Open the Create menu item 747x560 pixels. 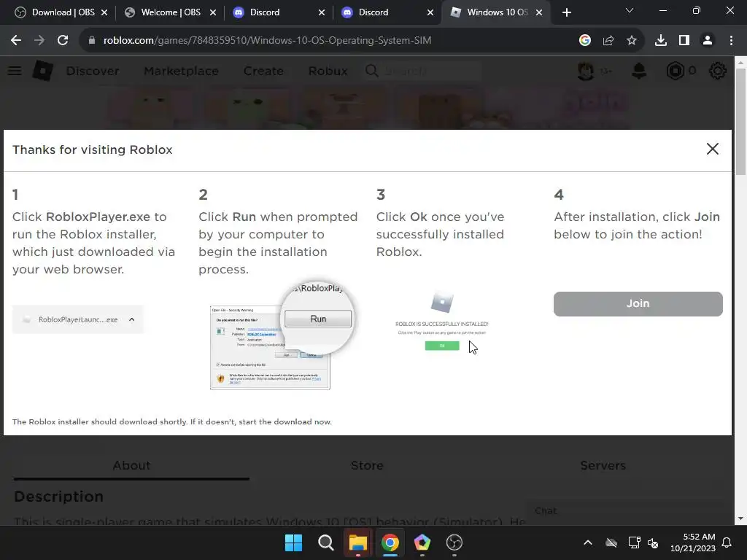pos(263,71)
